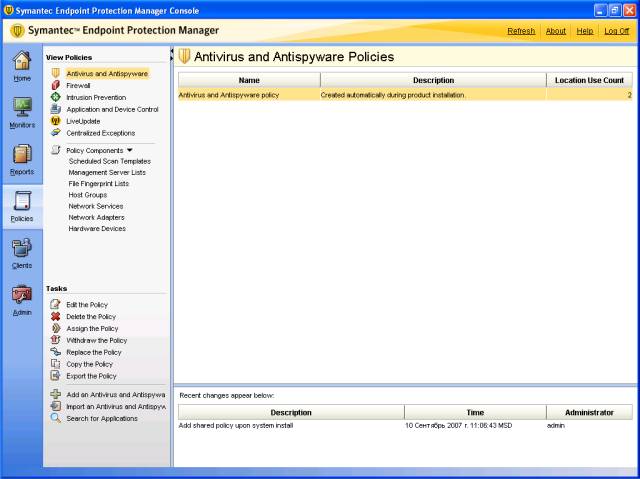Click the Policy Components icon
The image size is (640, 479).
click(56, 150)
